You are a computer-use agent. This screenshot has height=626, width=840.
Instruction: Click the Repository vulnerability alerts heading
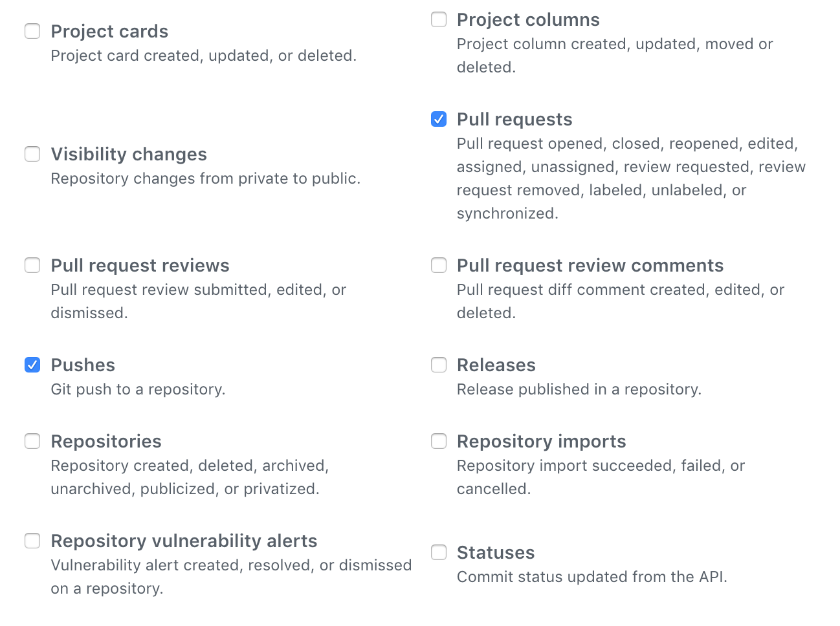184,541
